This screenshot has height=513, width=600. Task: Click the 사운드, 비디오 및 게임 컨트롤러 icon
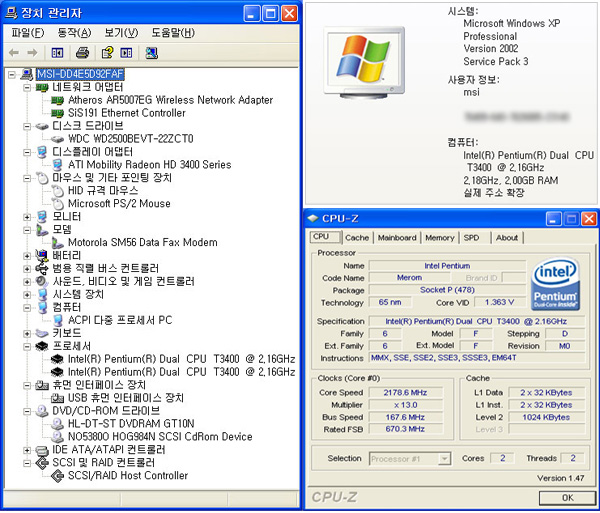tap(42, 282)
